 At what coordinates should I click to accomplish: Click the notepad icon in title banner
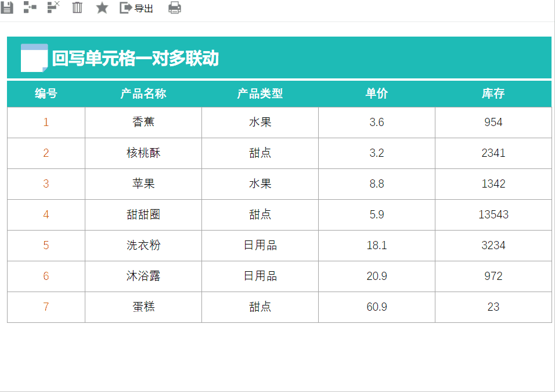point(34,57)
